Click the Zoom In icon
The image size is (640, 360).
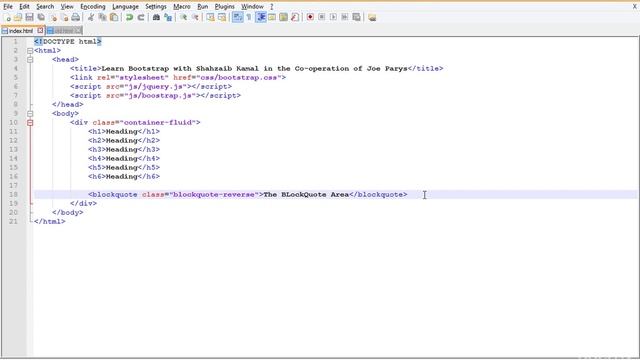(x=184, y=17)
